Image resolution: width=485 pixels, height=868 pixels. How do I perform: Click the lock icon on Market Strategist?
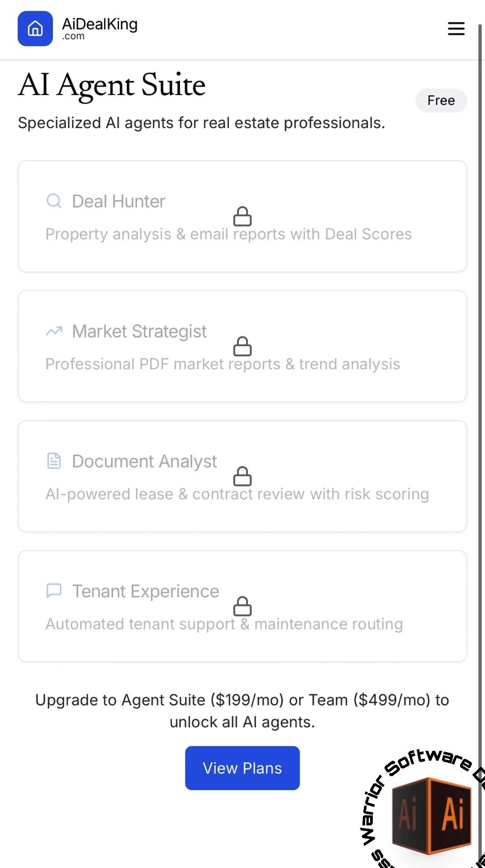pos(242,346)
